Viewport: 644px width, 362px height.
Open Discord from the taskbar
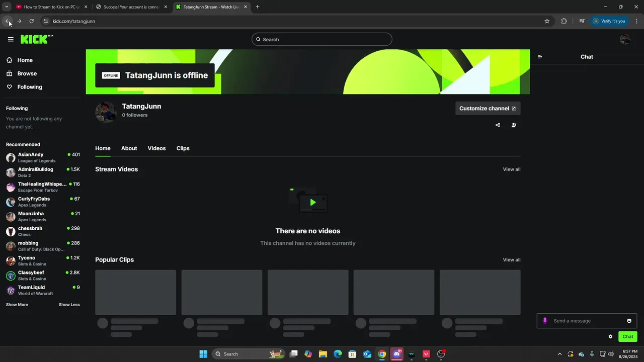[x=397, y=354]
